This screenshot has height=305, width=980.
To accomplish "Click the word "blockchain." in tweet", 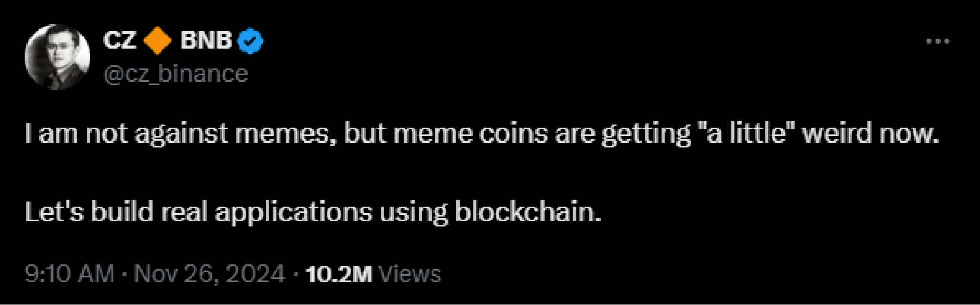I will click(x=528, y=212).
